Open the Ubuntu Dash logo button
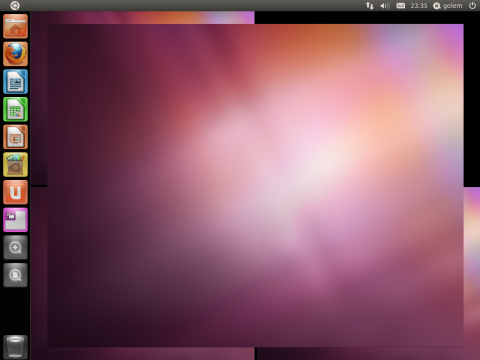 click(x=15, y=5)
